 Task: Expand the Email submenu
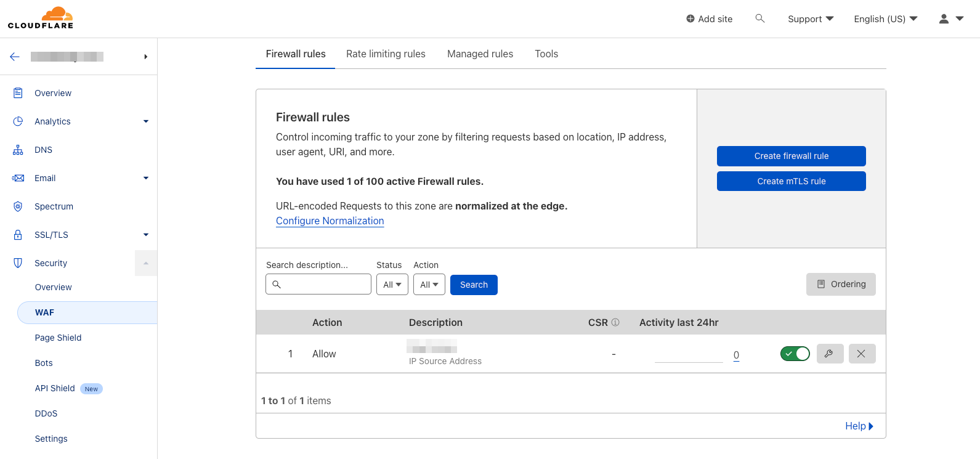pyautogui.click(x=146, y=178)
